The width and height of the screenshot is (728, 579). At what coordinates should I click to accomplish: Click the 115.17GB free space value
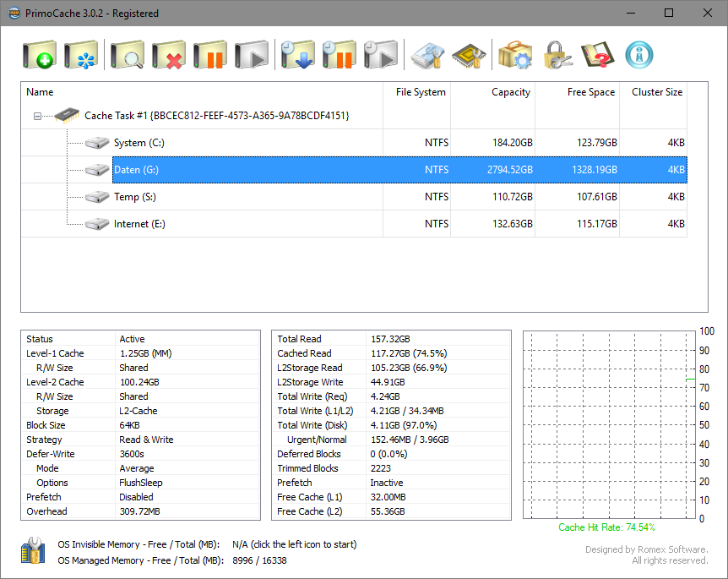[596, 224]
